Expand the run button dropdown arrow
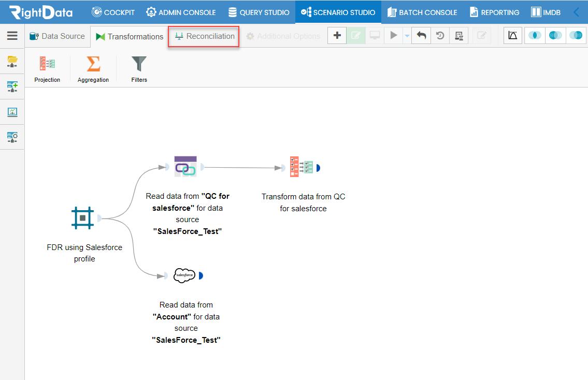588x380 pixels. click(407, 36)
